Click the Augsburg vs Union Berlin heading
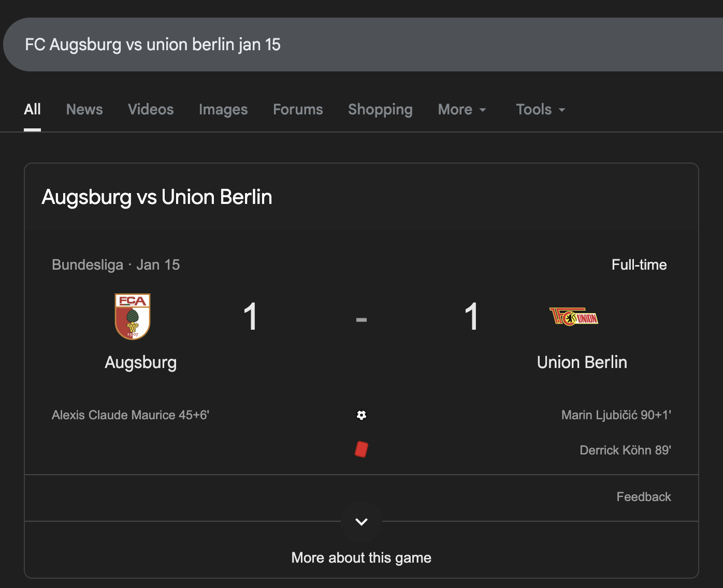This screenshot has width=723, height=588. [157, 197]
